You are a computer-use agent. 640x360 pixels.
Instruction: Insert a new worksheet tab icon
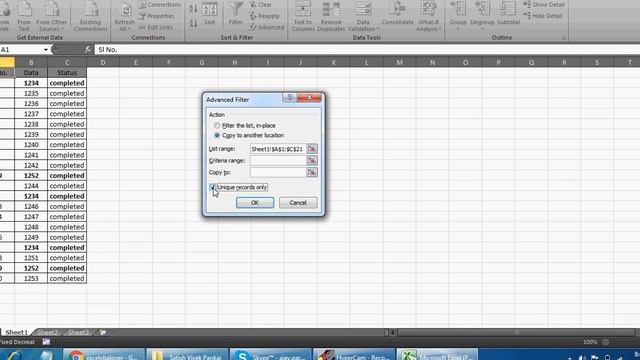click(103, 332)
